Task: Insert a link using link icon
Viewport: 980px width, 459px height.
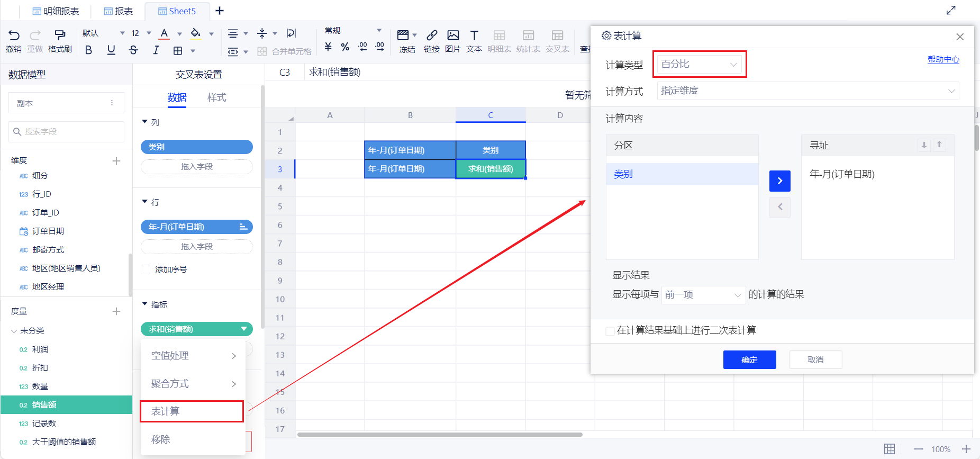Action: [432, 35]
